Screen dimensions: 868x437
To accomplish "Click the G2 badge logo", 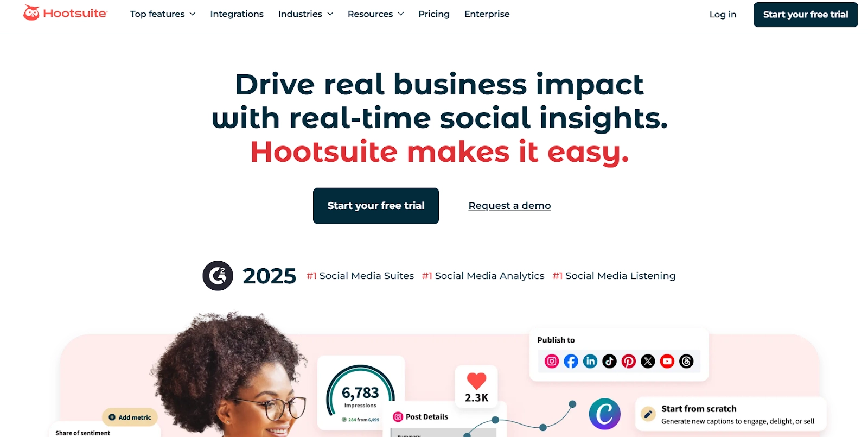I will click(x=218, y=276).
